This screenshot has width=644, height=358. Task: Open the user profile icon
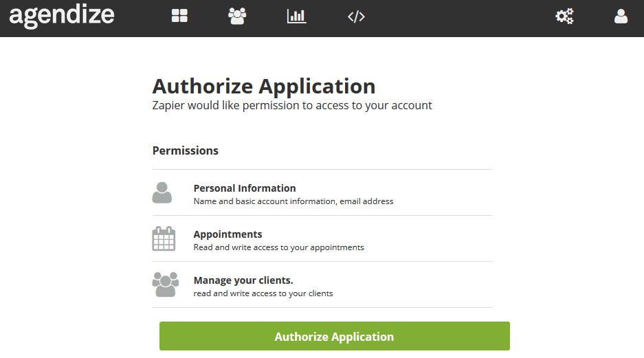click(621, 16)
